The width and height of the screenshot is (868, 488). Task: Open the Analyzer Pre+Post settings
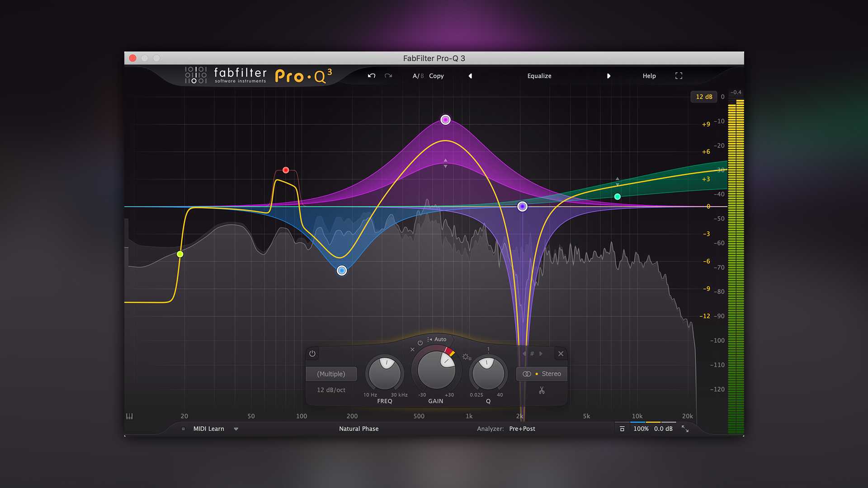point(522,429)
